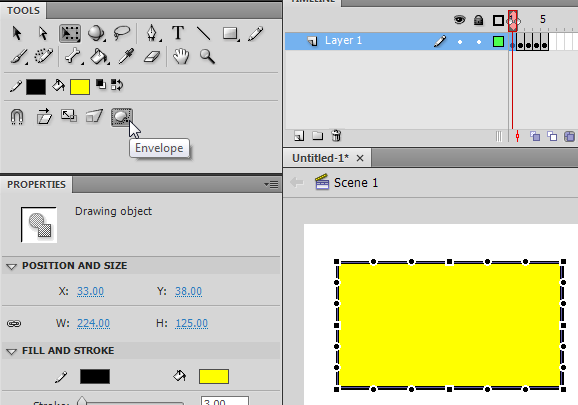Select the Text tool
The width and height of the screenshot is (578, 405).
[x=178, y=33]
